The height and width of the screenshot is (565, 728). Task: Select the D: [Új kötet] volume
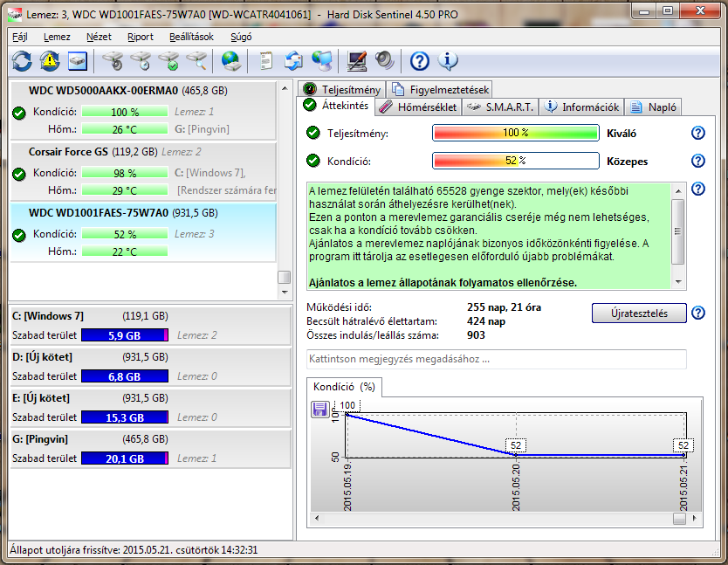150,367
